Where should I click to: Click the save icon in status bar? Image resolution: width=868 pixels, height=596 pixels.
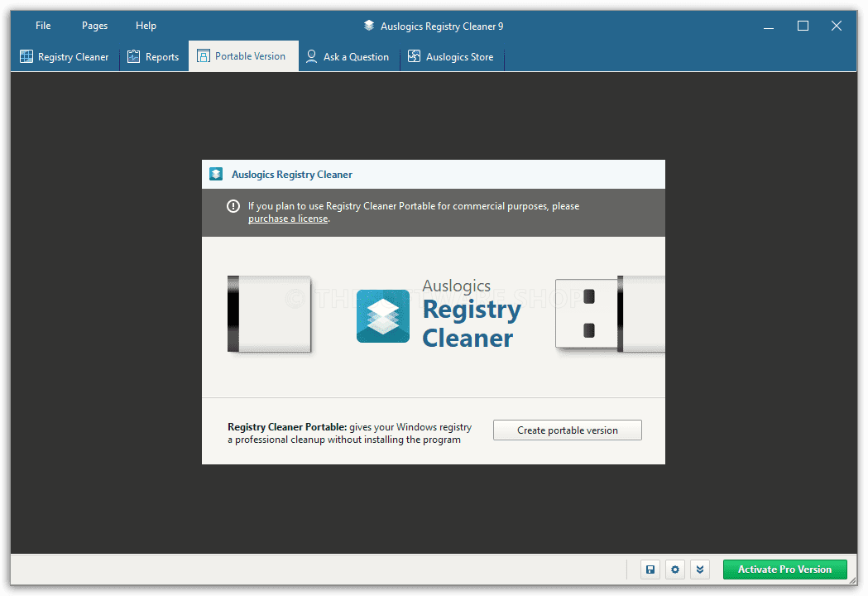650,570
